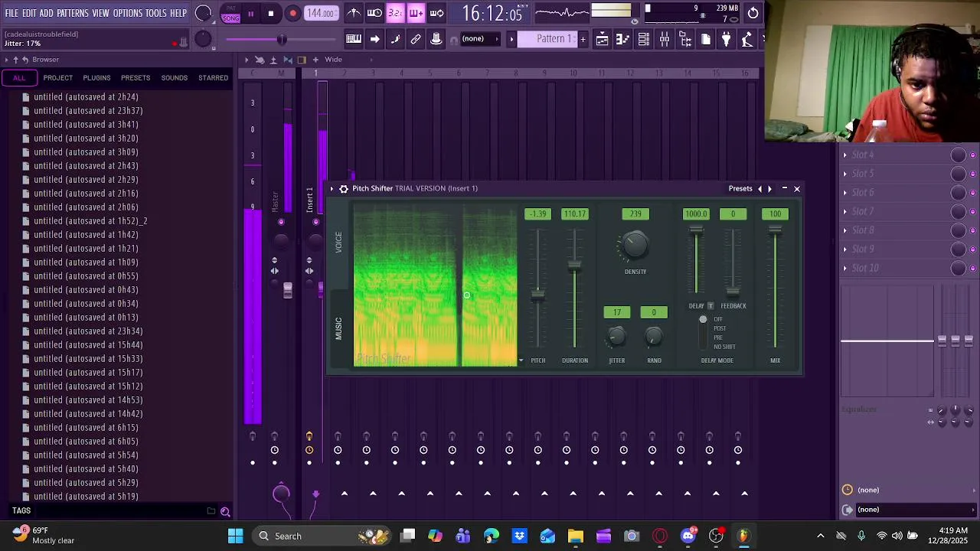980x551 pixels.
Task: Stop playback with the Stop button
Action: coord(270,13)
